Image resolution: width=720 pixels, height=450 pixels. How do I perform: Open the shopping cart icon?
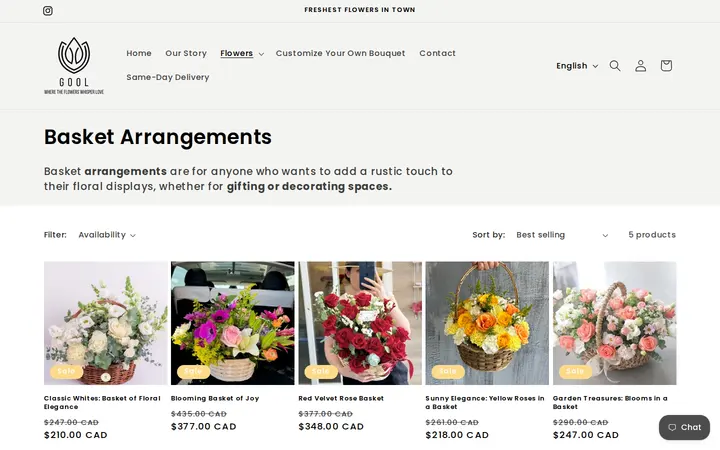coord(666,66)
